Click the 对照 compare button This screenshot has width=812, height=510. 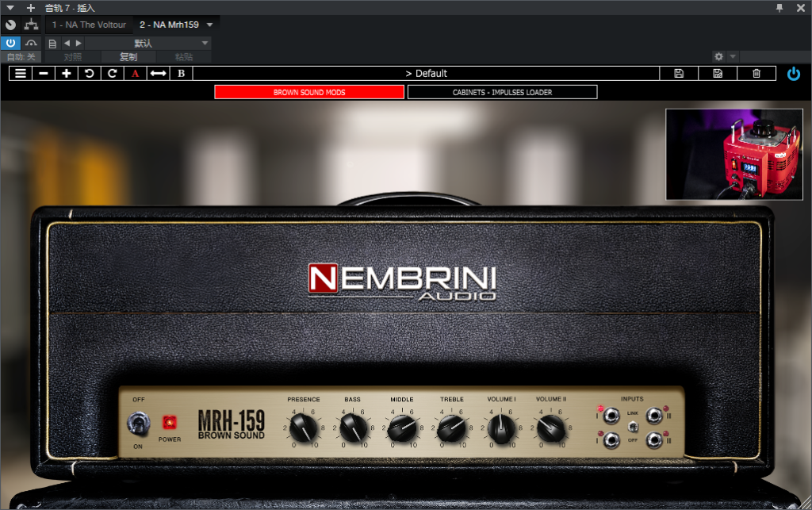72,57
